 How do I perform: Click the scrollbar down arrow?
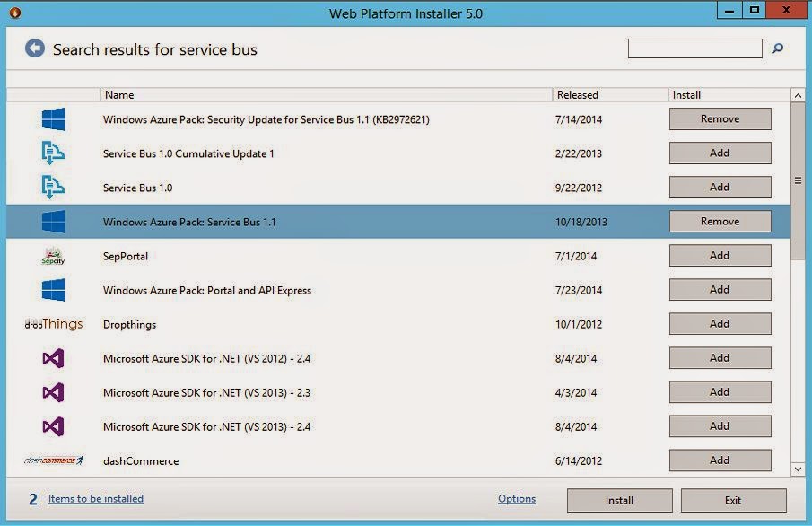[798, 469]
